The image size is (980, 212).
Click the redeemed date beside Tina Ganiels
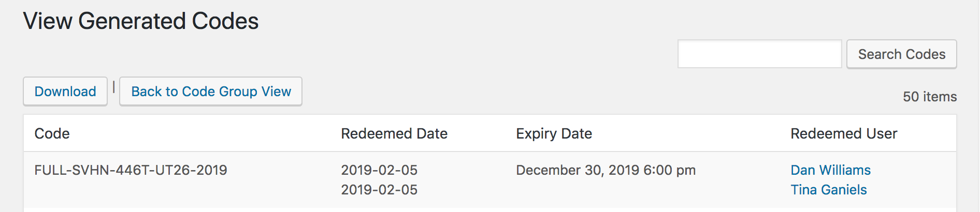[379, 190]
